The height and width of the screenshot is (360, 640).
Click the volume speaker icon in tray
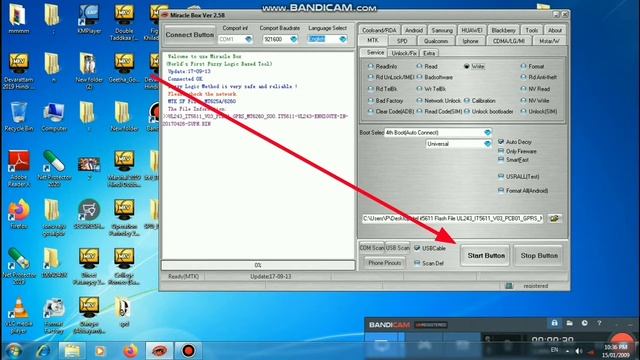pyautogui.click(x=579, y=351)
